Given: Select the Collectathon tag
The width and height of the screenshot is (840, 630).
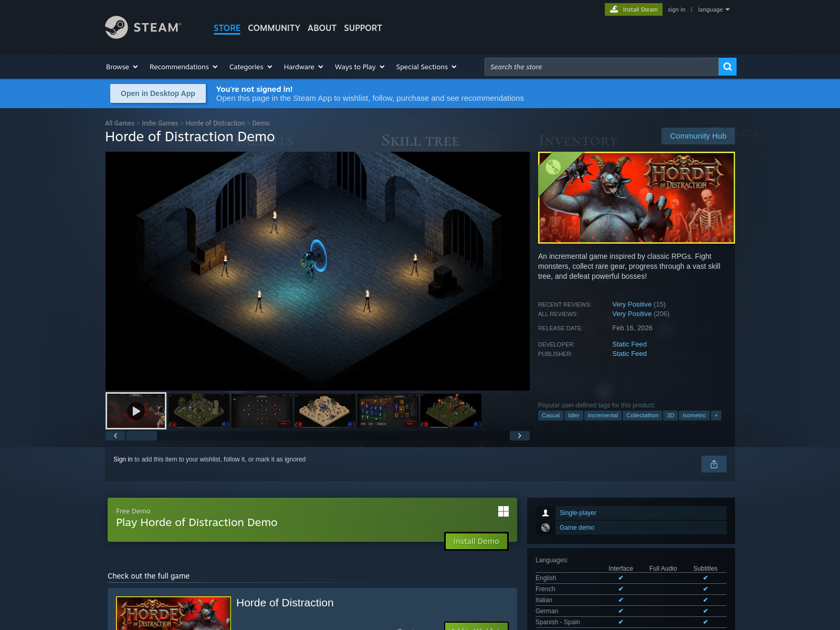Looking at the screenshot, I should (x=642, y=415).
